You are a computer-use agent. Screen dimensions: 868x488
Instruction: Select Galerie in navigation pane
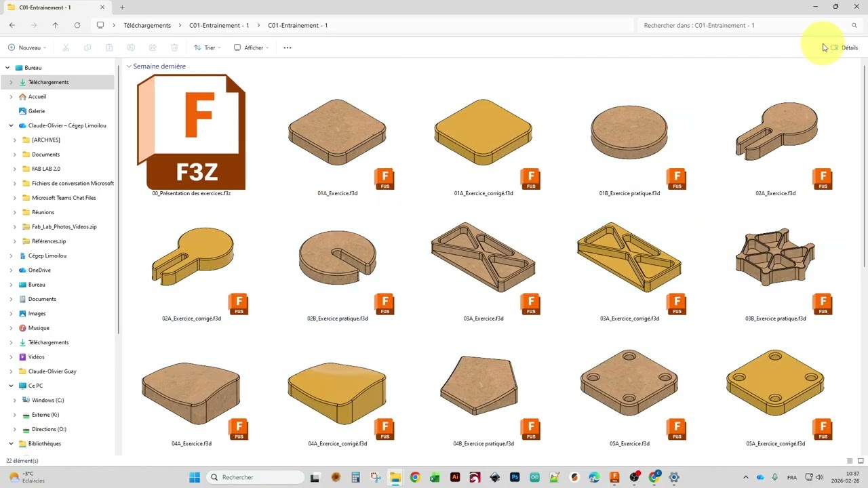(x=37, y=111)
